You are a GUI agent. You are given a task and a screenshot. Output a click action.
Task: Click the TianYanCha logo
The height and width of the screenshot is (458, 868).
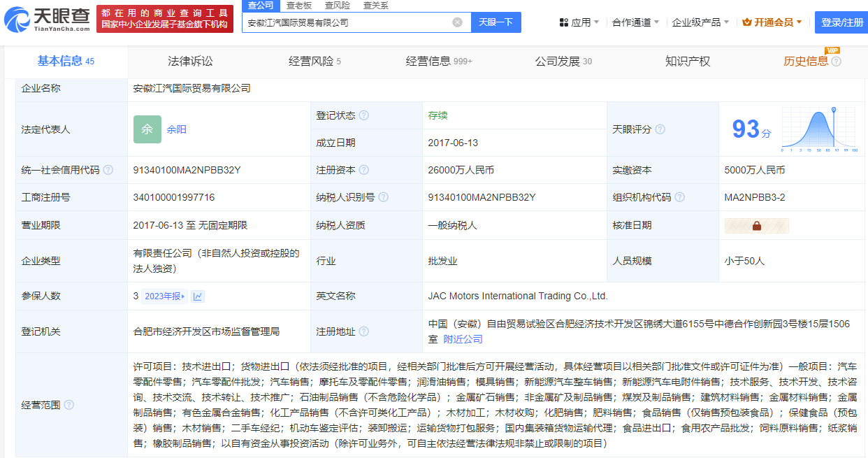[x=48, y=19]
